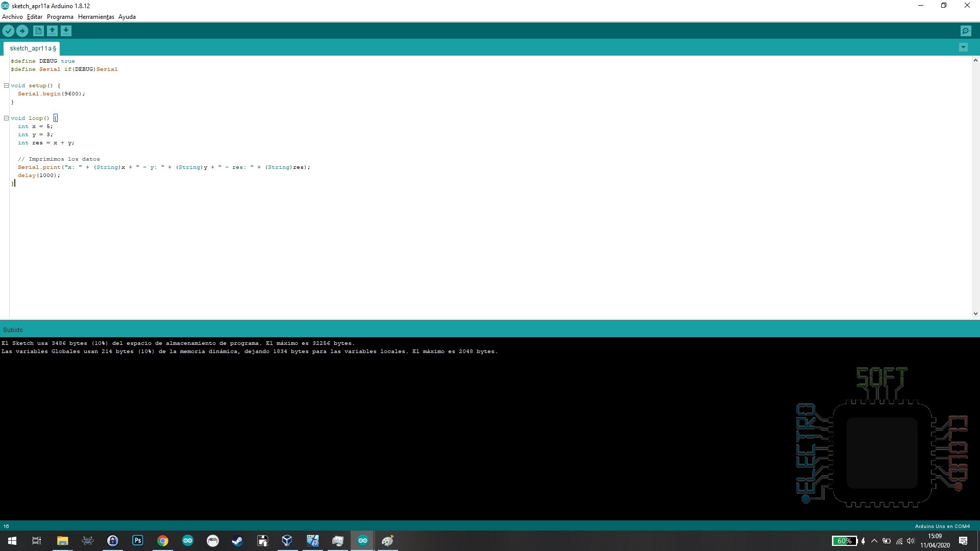Click the 'delay(1000);' line
Image resolution: width=980 pixels, height=551 pixels.
[39, 176]
